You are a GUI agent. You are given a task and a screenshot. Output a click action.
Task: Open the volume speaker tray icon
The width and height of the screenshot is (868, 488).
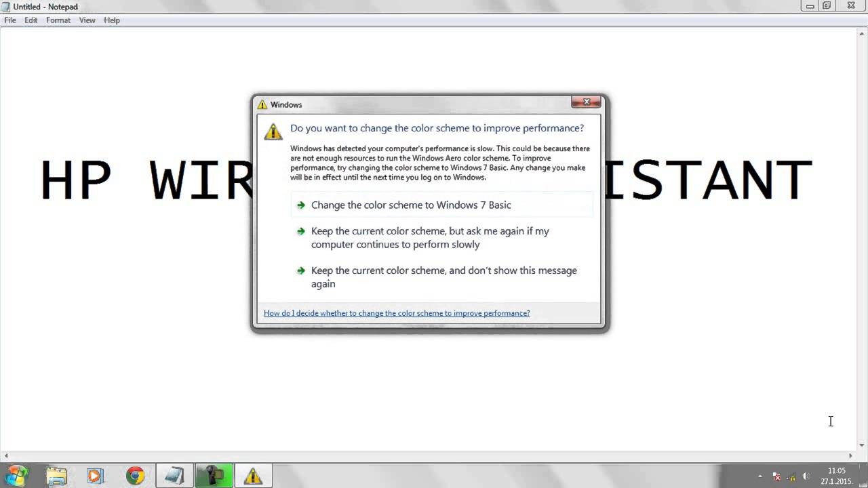point(806,476)
